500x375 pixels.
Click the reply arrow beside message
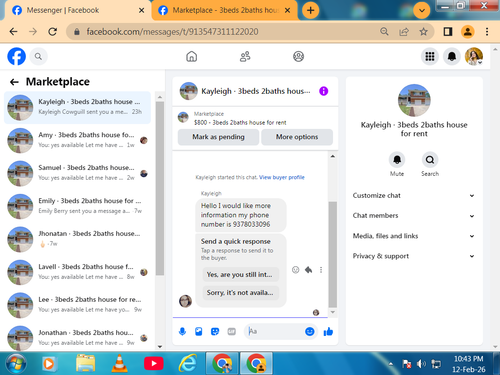tap(308, 270)
